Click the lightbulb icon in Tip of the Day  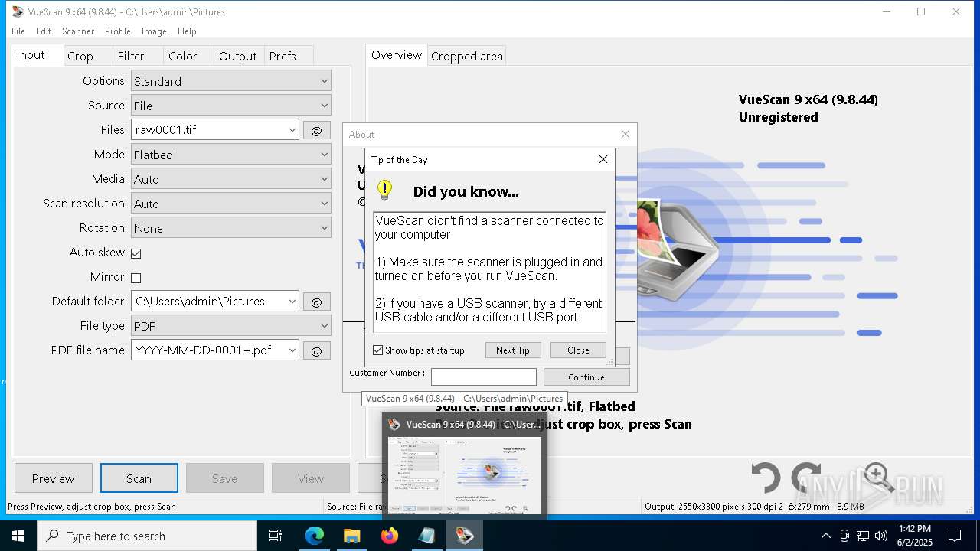click(x=385, y=191)
